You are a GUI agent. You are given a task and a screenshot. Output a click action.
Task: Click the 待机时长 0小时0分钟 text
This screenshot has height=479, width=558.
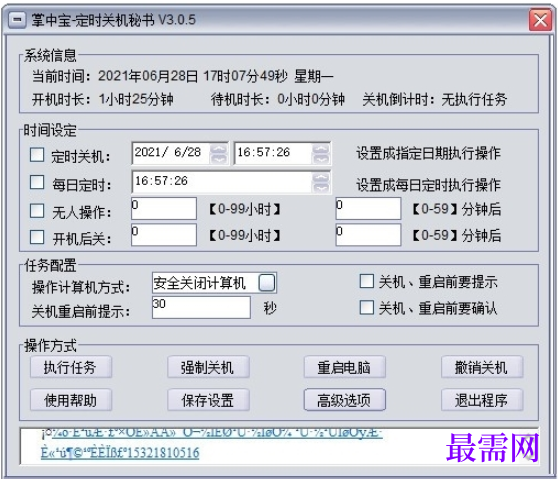(x=278, y=99)
